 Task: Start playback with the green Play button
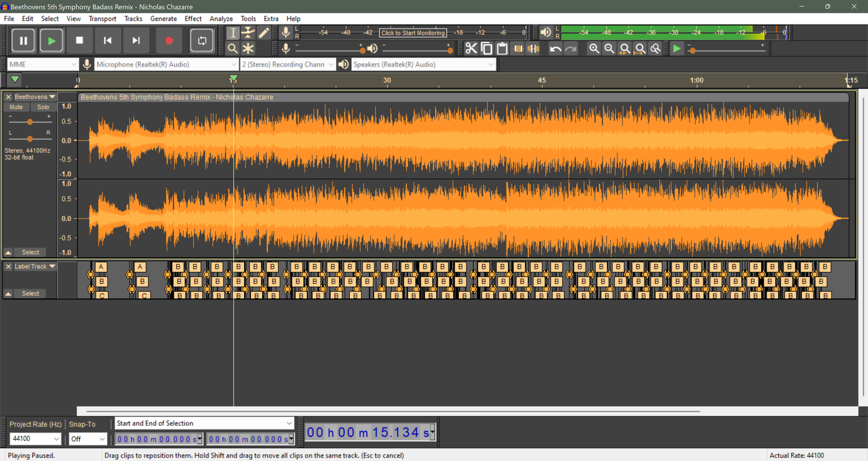point(52,41)
